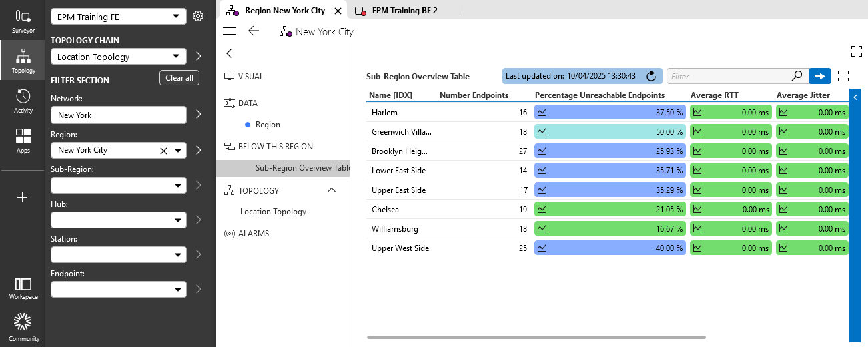Collapse the TOPOLOGY section chevron
868x347 pixels.
[x=332, y=190]
